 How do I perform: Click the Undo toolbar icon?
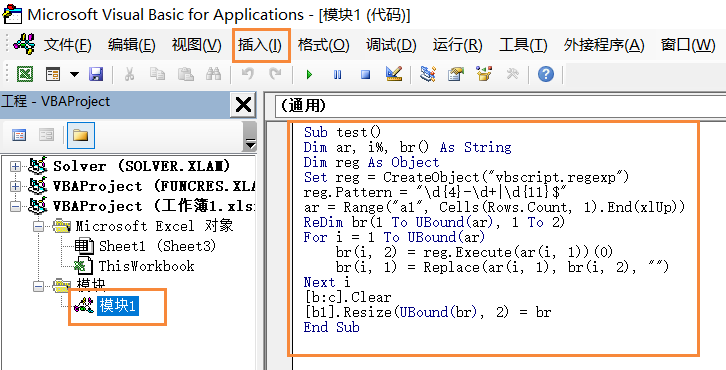pos(248,74)
